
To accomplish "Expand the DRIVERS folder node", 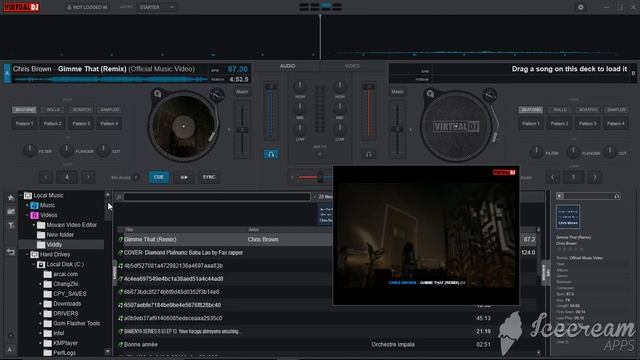I will pyautogui.click(x=40, y=313).
